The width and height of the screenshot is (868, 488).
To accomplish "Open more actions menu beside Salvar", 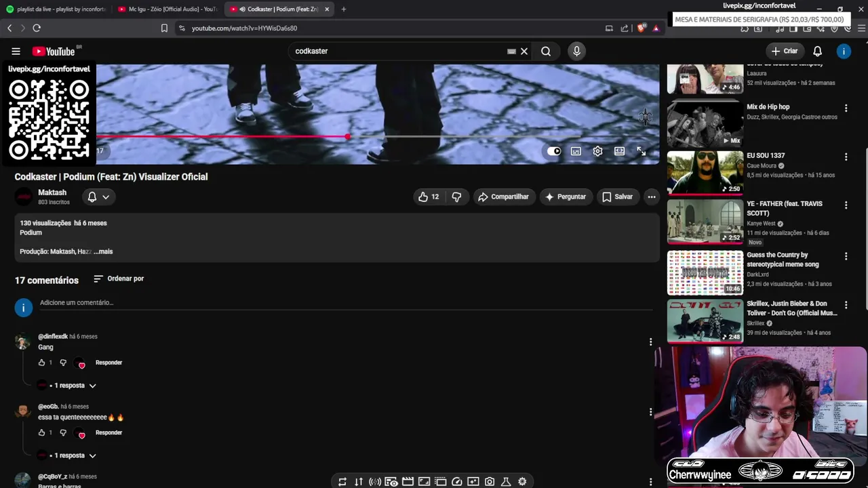I will coord(652,197).
